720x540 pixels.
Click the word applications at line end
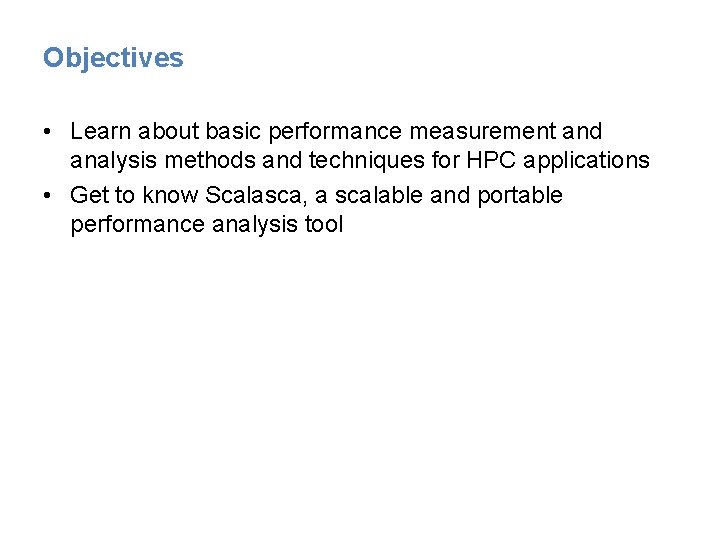(586, 162)
